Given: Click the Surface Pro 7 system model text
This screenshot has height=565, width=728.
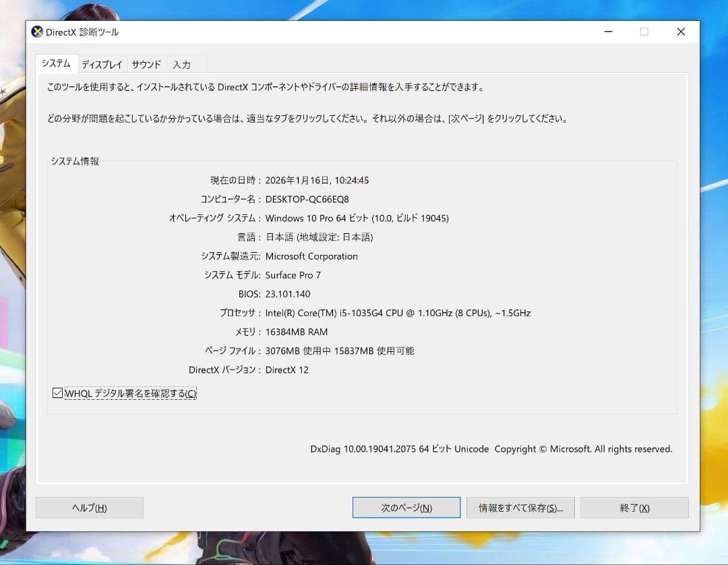Looking at the screenshot, I should (293, 275).
